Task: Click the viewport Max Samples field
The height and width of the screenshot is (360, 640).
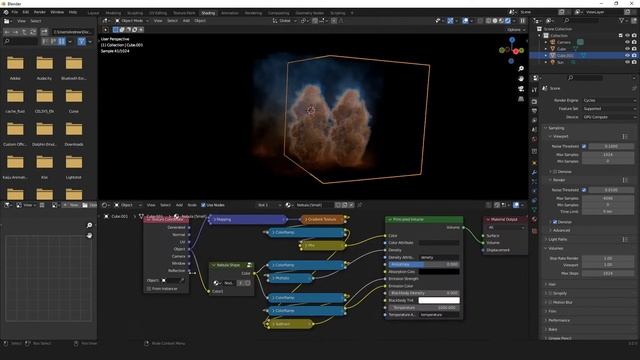Action: pos(608,155)
